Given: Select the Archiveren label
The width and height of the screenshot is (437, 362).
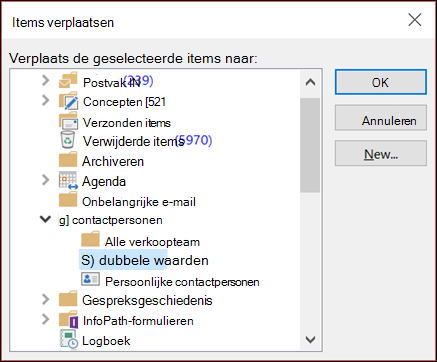Looking at the screenshot, I should click(113, 161).
